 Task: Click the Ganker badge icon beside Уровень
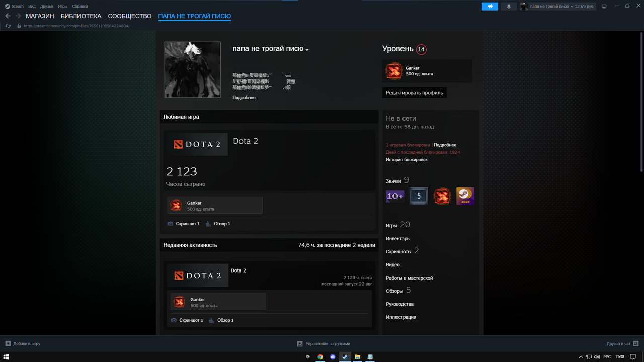point(394,71)
